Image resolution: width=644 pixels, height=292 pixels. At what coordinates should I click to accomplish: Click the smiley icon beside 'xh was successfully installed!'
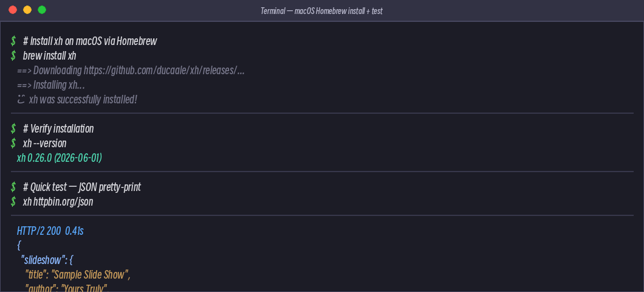point(21,100)
